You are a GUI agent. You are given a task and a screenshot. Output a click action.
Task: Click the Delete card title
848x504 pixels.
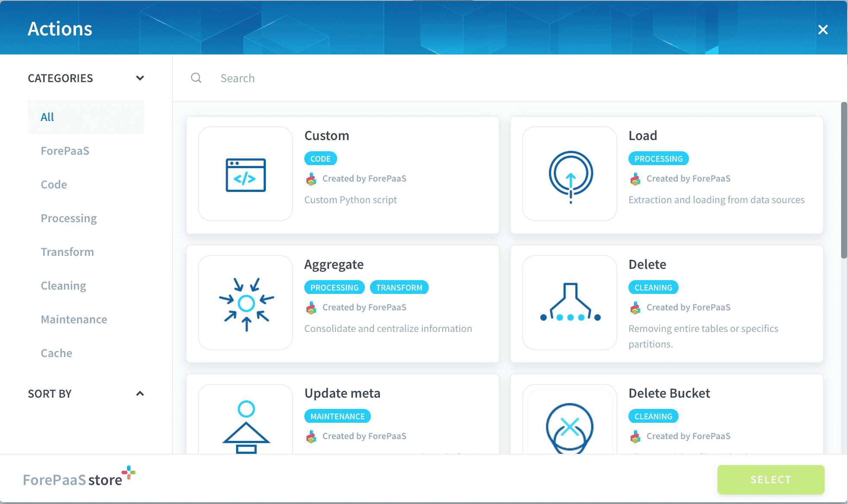[x=647, y=265]
